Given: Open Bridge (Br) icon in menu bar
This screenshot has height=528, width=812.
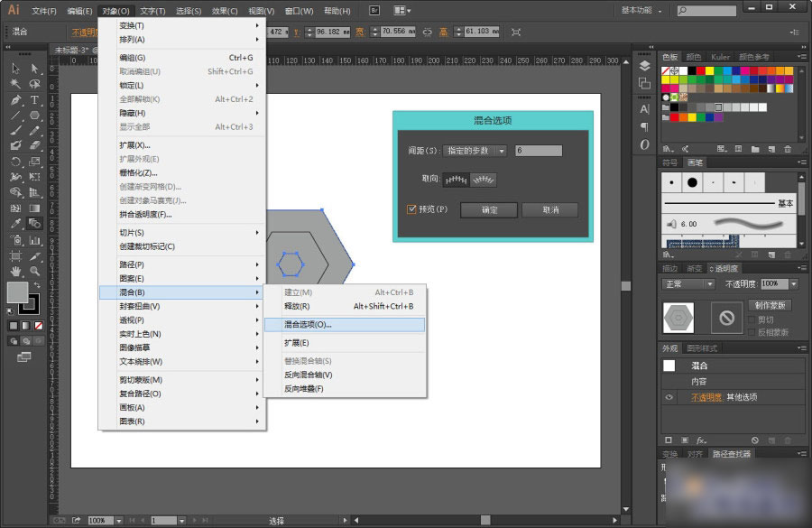Looking at the screenshot, I should coord(374,10).
